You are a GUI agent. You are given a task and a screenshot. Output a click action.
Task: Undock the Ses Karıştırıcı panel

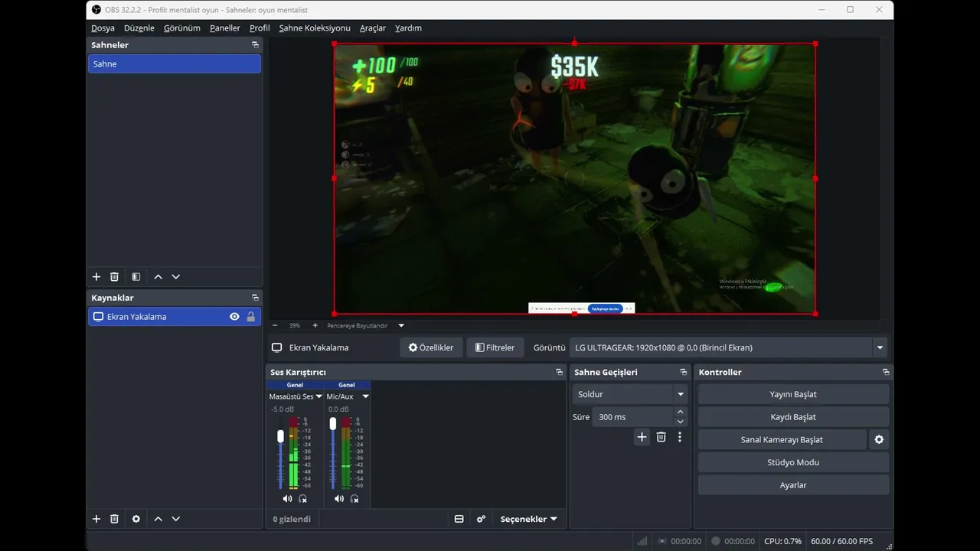559,372
